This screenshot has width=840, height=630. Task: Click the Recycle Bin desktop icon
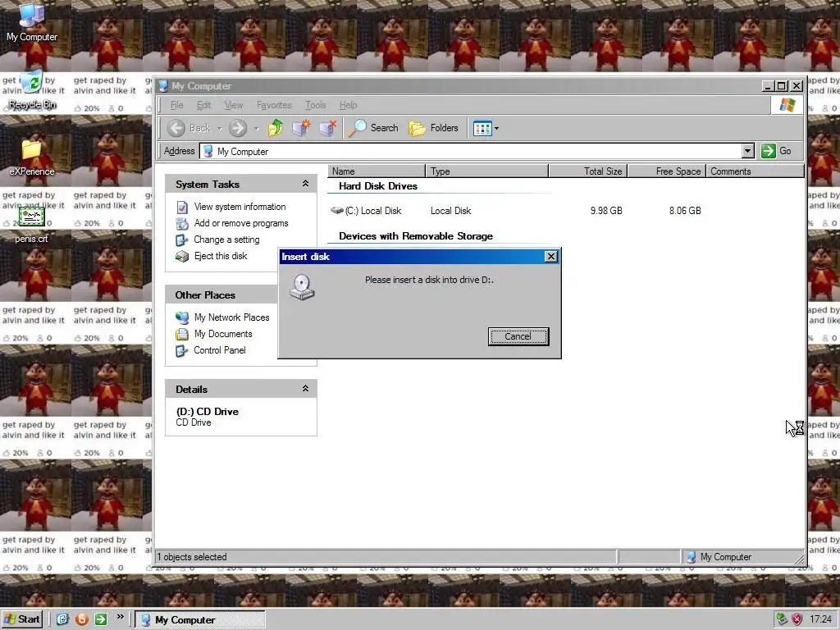32,91
